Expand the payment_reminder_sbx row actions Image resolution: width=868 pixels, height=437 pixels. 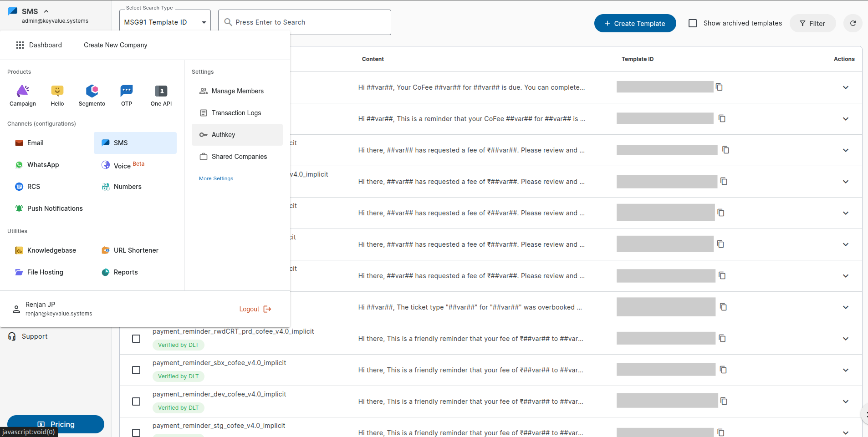pyautogui.click(x=846, y=370)
